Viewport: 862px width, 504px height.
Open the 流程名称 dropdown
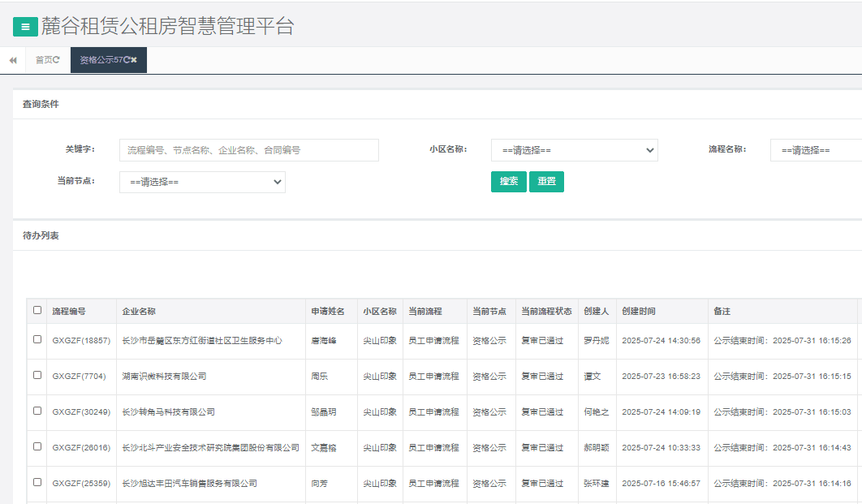pyautogui.click(x=816, y=150)
